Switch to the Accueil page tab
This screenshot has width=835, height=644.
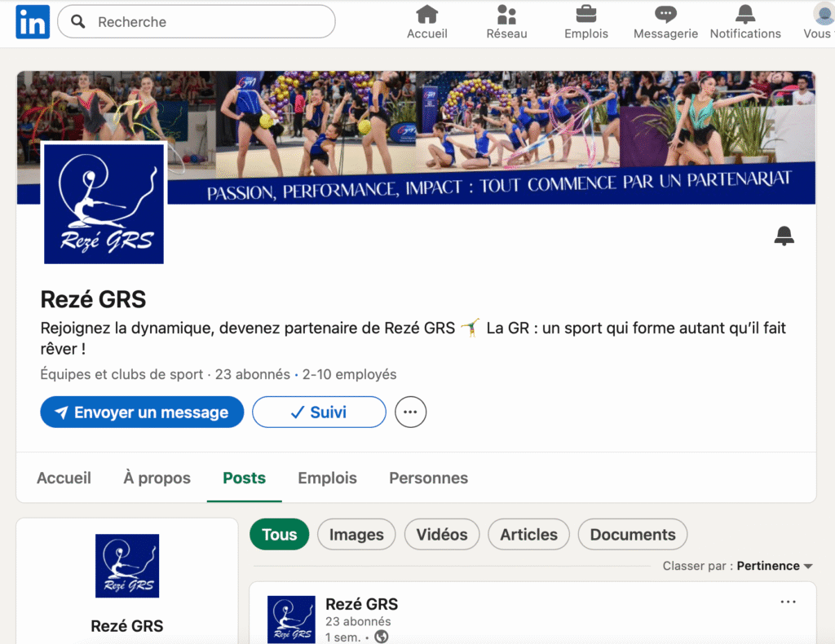pyautogui.click(x=64, y=478)
